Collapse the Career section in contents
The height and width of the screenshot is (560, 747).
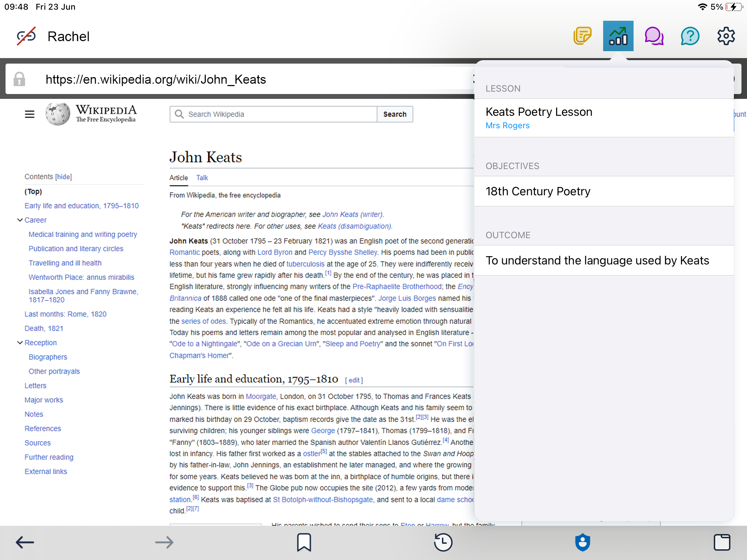[20, 220]
